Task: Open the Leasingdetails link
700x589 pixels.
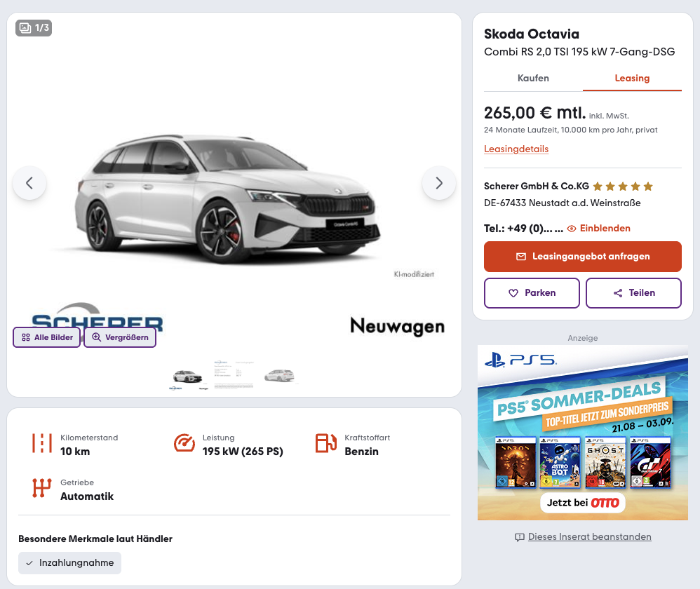Action: click(x=516, y=149)
